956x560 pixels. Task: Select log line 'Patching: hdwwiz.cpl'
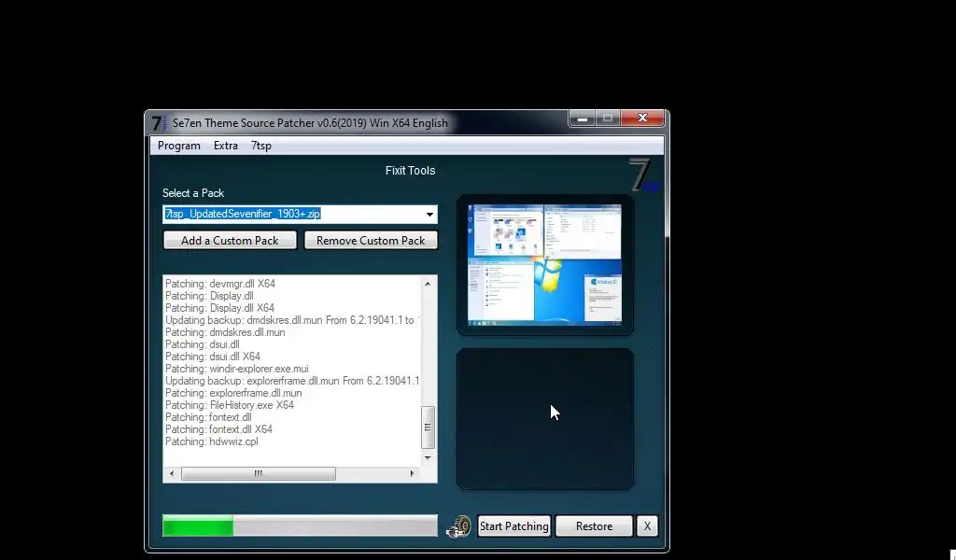click(x=212, y=441)
